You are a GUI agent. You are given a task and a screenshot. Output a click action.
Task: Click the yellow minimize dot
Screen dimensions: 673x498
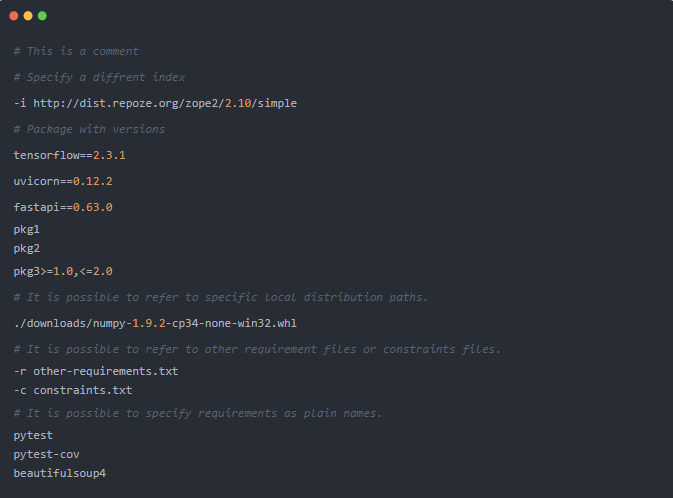coord(28,16)
